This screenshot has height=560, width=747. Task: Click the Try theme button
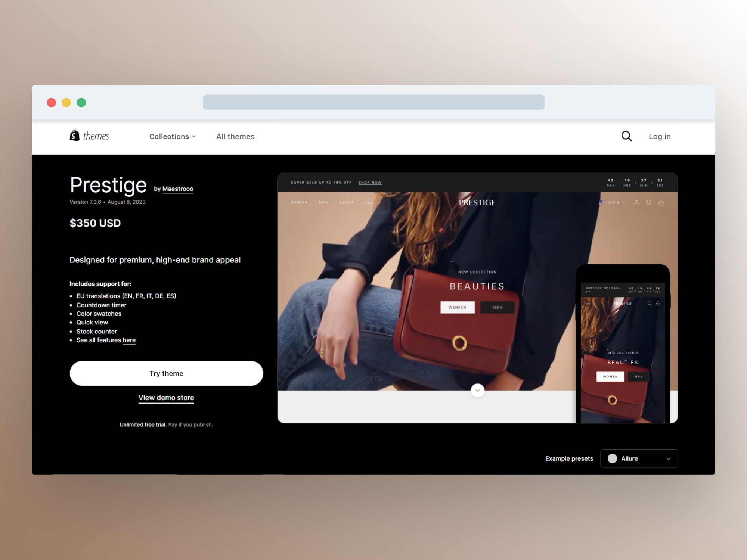pyautogui.click(x=166, y=373)
